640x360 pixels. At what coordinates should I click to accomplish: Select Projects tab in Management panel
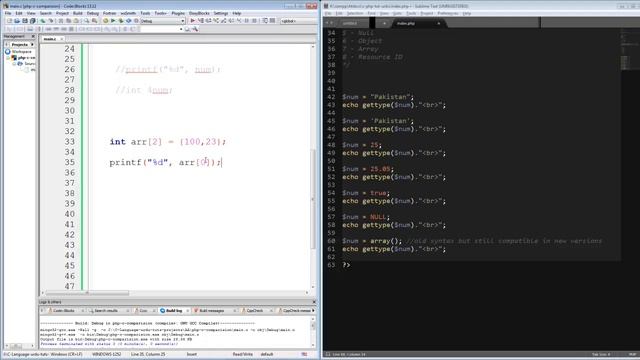[x=19, y=44]
